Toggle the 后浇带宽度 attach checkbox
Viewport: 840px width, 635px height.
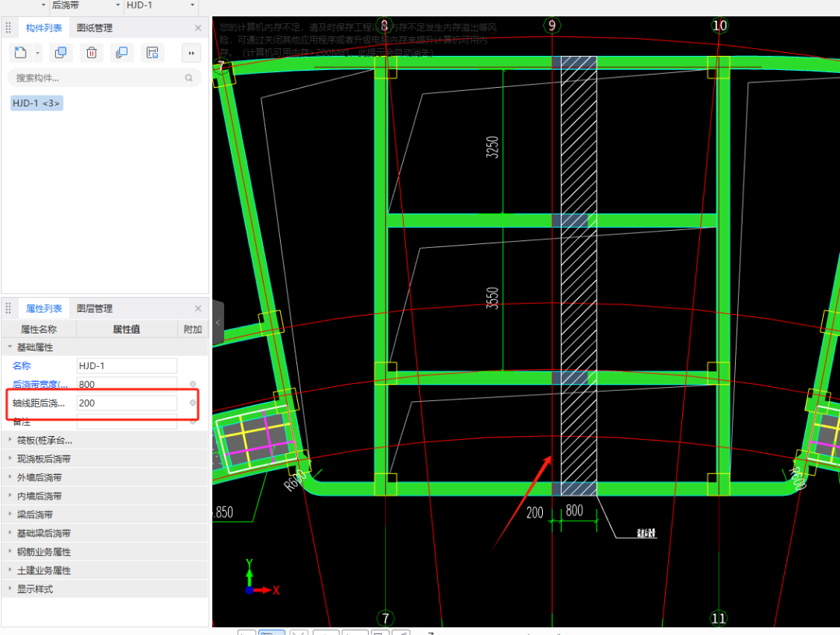coord(193,384)
